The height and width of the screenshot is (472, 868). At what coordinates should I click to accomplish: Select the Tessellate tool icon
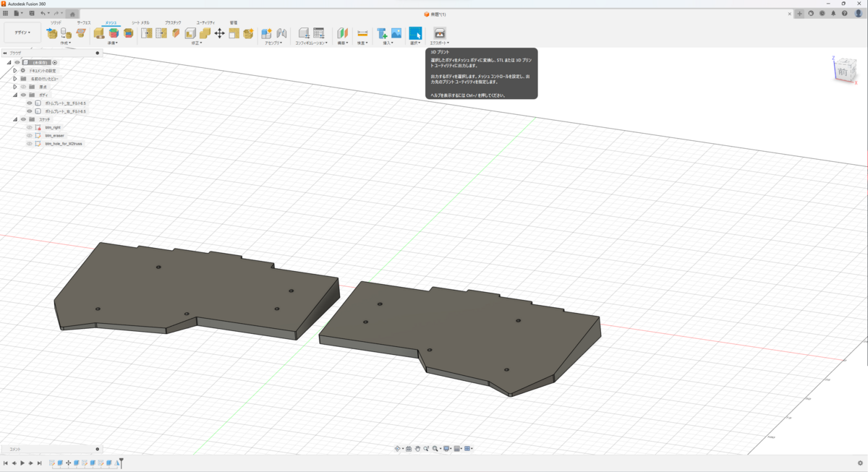coord(66,33)
